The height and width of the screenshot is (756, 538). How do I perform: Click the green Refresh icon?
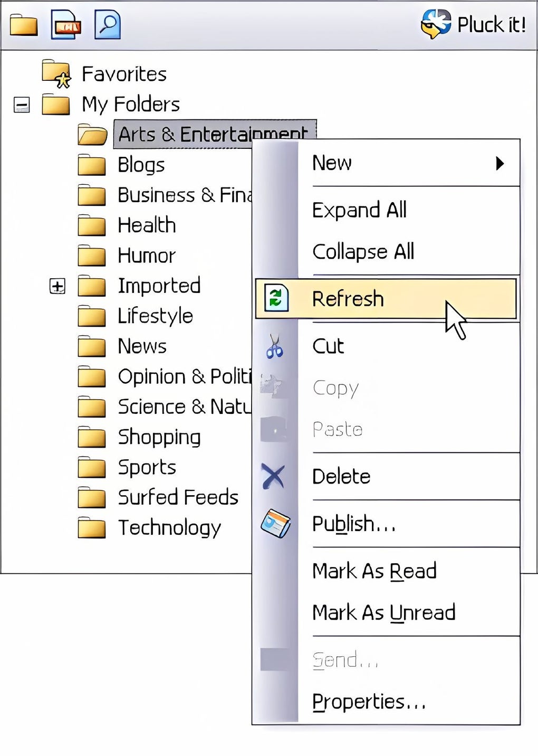coord(276,298)
